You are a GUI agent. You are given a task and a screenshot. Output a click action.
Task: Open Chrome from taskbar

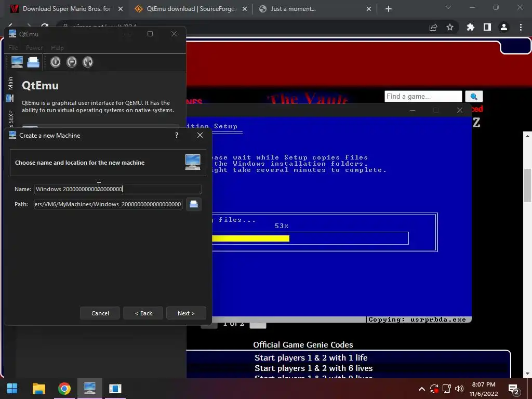pyautogui.click(x=64, y=389)
